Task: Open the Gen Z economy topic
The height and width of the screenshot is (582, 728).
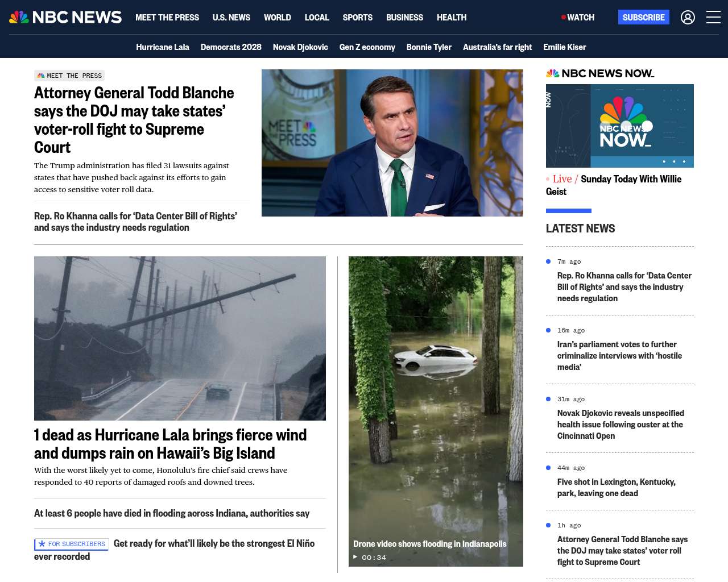Action: (x=367, y=47)
